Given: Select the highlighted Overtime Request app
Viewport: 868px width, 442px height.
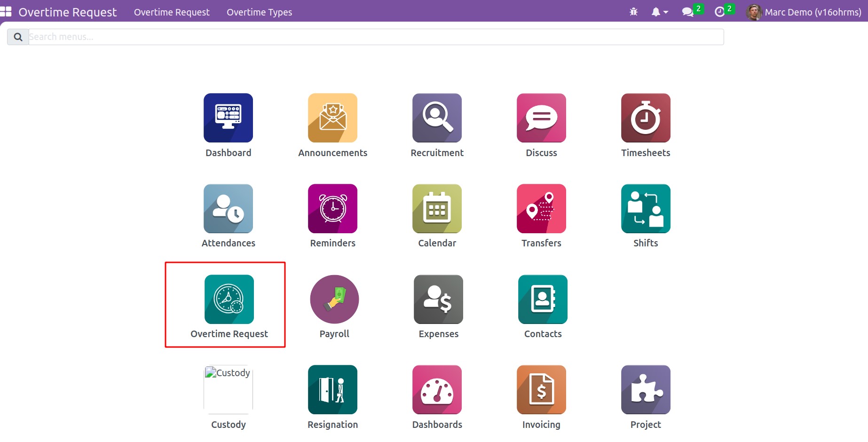Looking at the screenshot, I should (229, 300).
